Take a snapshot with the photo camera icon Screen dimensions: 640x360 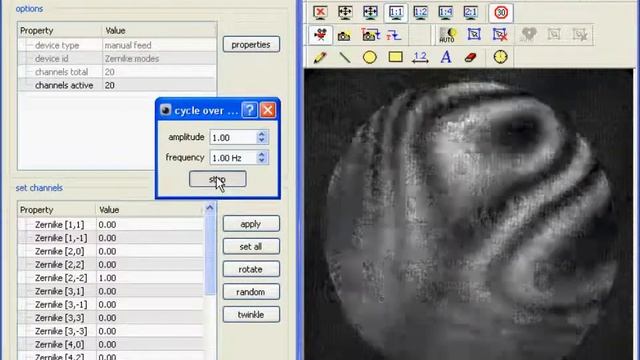click(344, 36)
